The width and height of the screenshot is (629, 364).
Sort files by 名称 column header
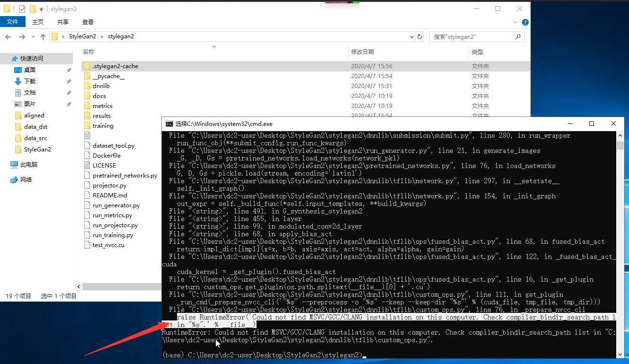pos(89,52)
